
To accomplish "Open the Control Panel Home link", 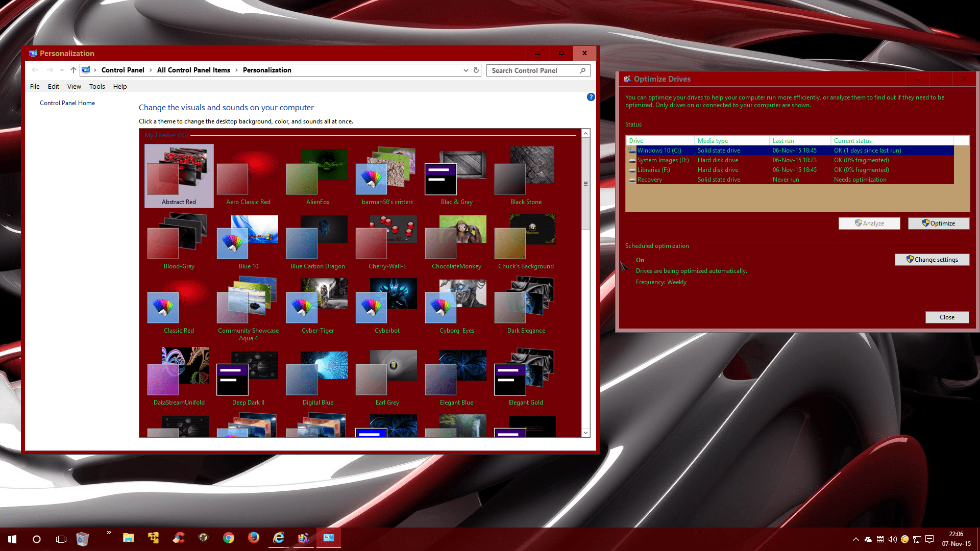I will tap(67, 103).
